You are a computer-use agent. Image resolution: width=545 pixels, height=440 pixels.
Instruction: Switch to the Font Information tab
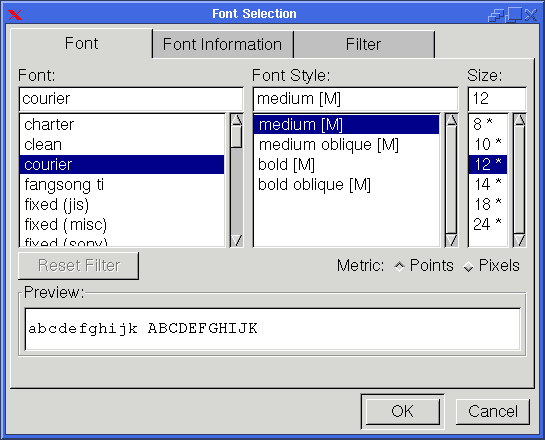(223, 44)
